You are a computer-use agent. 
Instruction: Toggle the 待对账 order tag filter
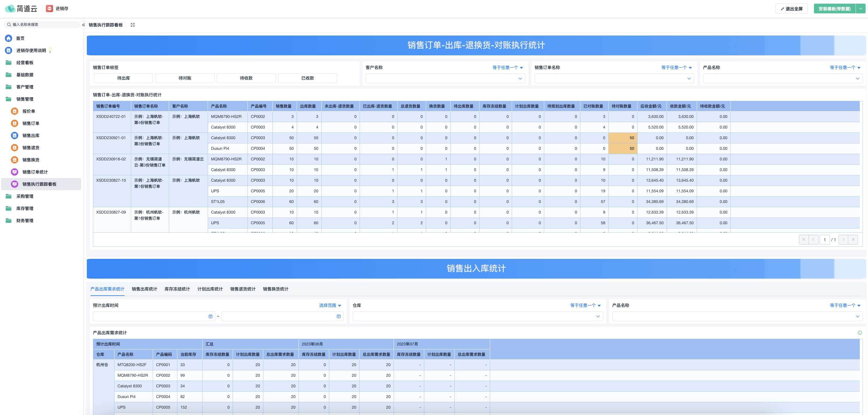(x=185, y=78)
